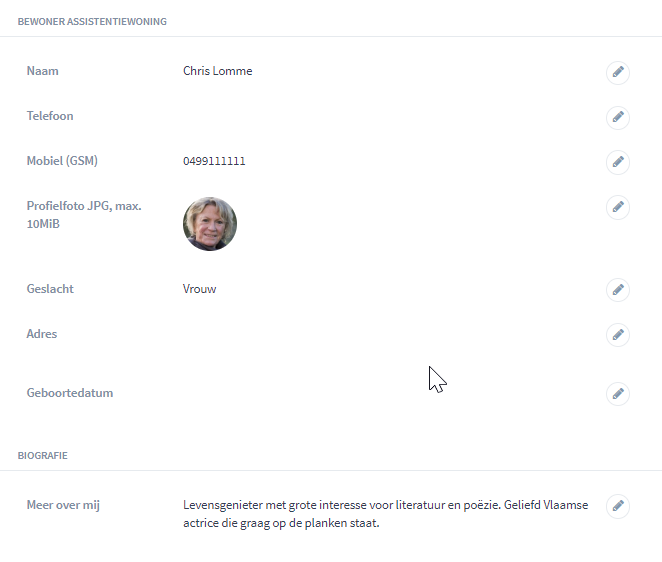Click the phone number 0499111111
Viewport: 662px width, 562px height.
coord(214,161)
